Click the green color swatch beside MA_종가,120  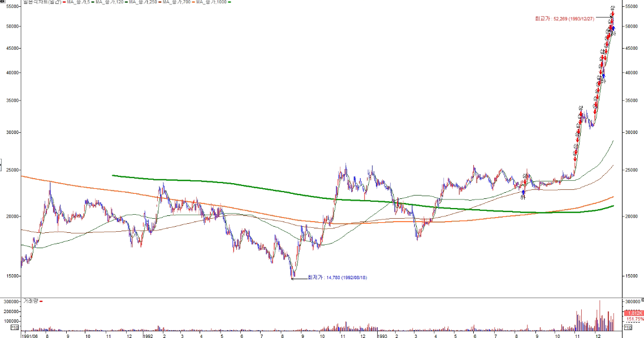[94, 2]
